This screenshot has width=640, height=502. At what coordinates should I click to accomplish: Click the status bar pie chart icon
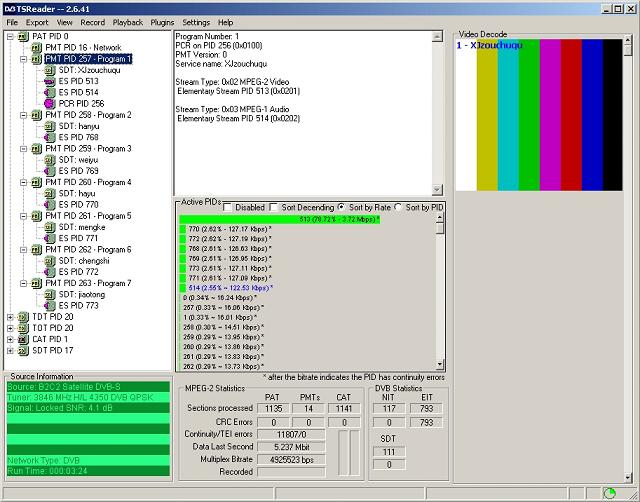click(609, 493)
